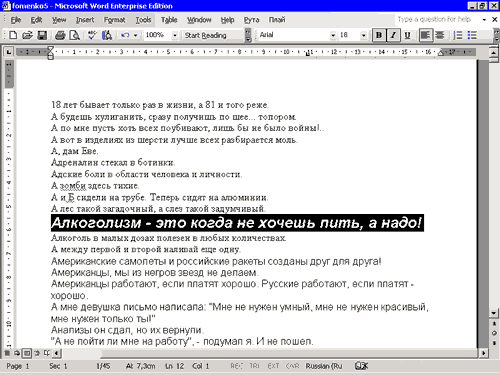Open Select Browse Object button
This screenshot has width=500, height=375.
(x=494, y=333)
